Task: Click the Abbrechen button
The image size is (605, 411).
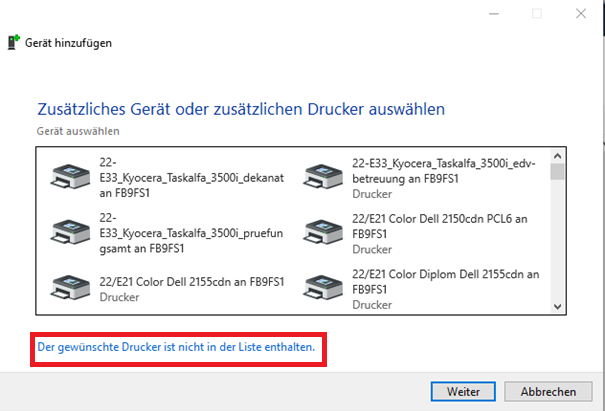Action: pos(548,392)
